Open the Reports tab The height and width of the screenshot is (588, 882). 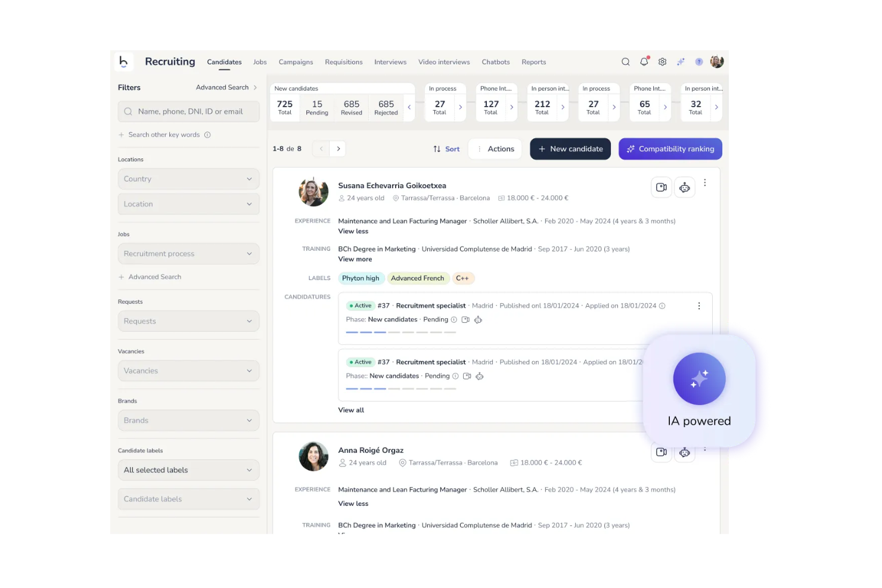(x=534, y=62)
